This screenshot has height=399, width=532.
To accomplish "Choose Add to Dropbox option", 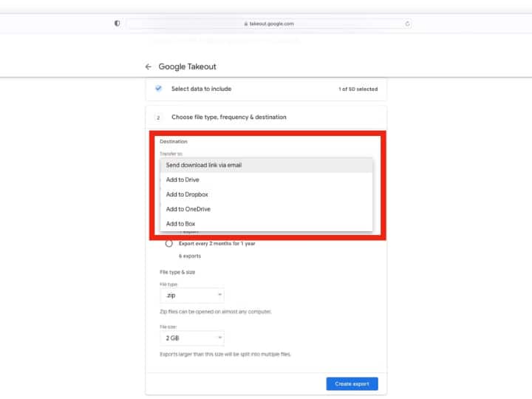I will [x=266, y=194].
